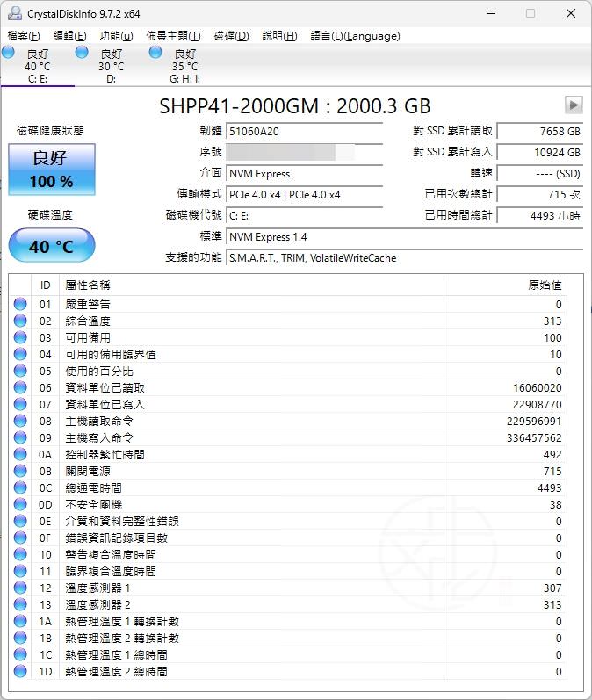The image size is (592, 700).
Task: Click the raw value 336457562
Action: point(534,438)
